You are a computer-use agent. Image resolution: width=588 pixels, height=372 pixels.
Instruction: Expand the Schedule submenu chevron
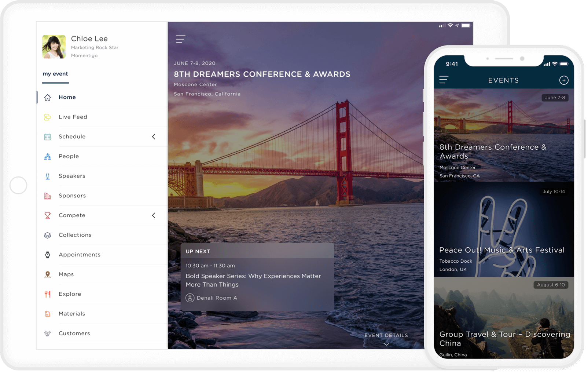pos(154,137)
